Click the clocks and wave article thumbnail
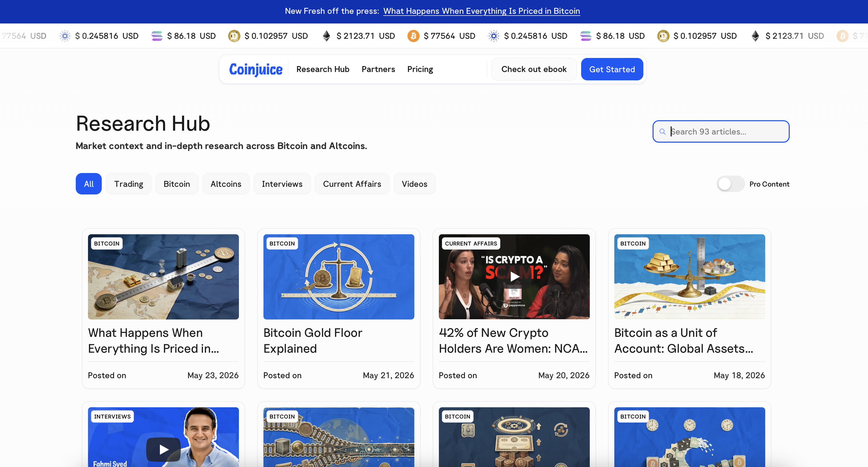This screenshot has height=467, width=868. [690, 437]
